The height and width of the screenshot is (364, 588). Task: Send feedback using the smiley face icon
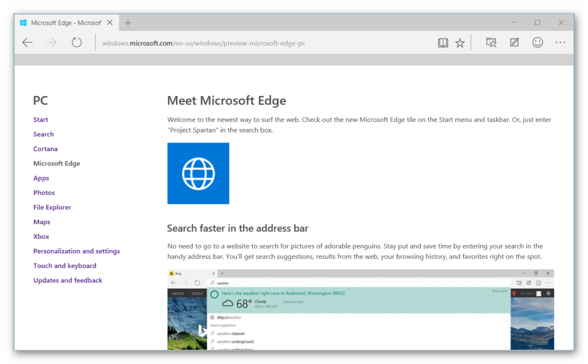tap(537, 42)
